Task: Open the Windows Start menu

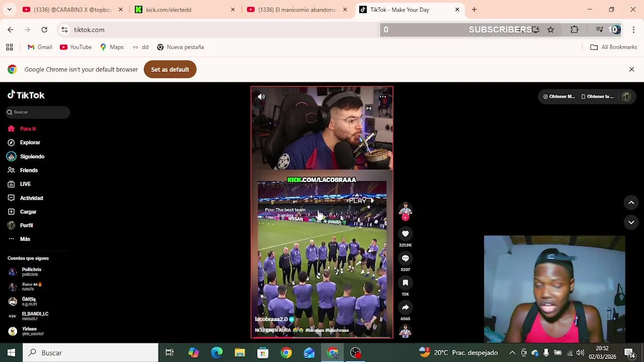Action: (11, 353)
